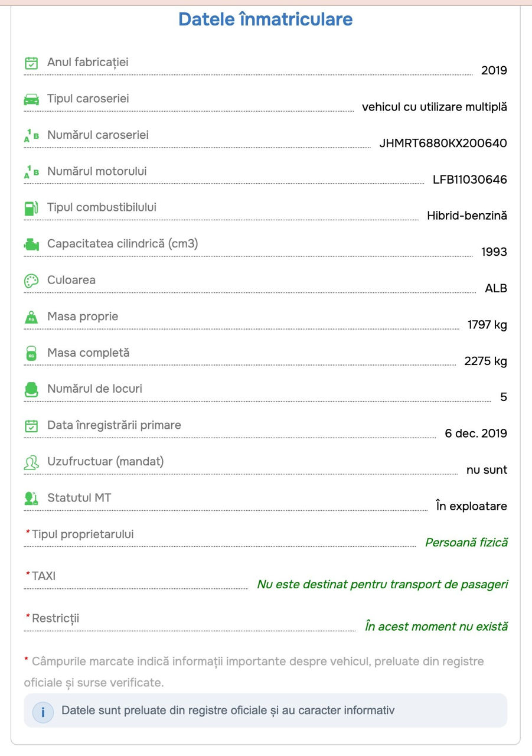532x756 pixels.
Task: Click the Nu este destinat pentru transport text
Action: [383, 585]
